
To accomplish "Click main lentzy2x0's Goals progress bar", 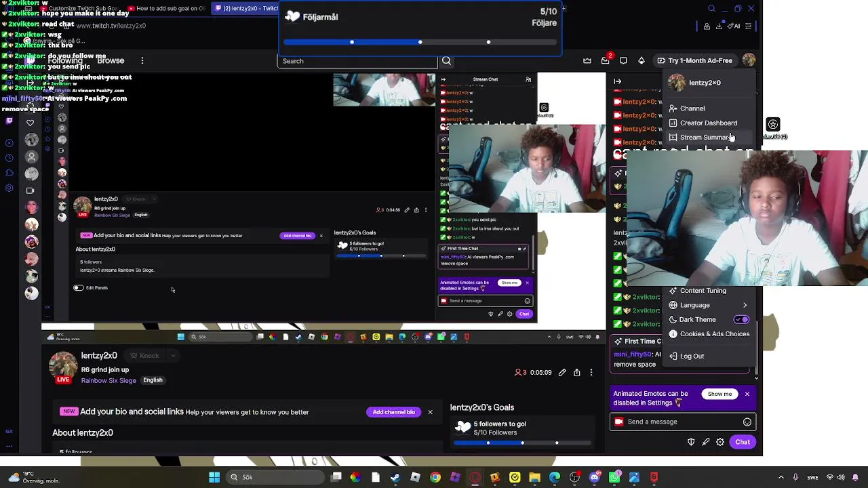I will pos(522,443).
